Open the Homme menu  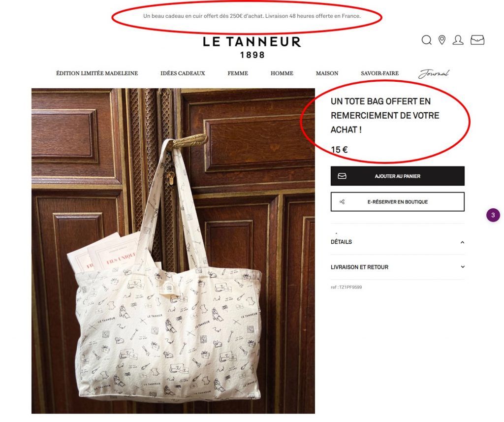282,73
